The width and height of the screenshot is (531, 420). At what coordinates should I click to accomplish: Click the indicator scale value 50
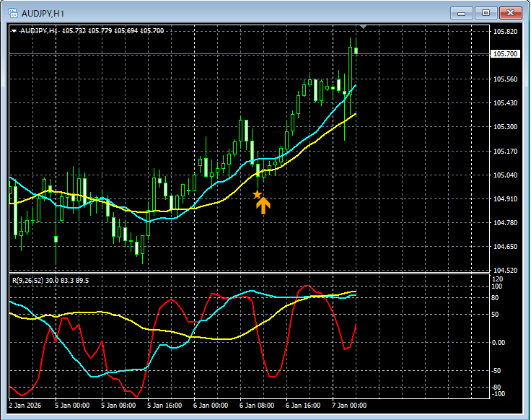(x=495, y=315)
